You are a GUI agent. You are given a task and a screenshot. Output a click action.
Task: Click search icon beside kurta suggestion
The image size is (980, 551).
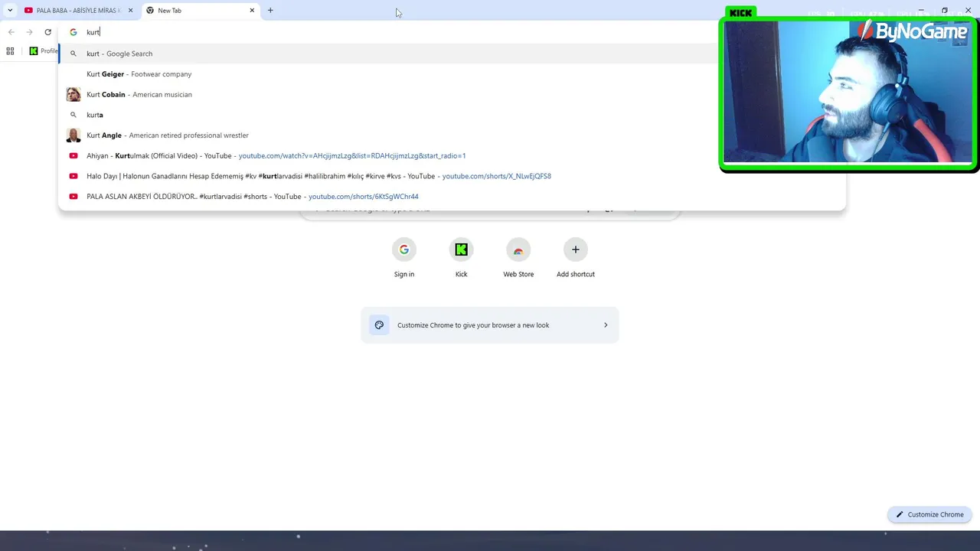tap(73, 115)
